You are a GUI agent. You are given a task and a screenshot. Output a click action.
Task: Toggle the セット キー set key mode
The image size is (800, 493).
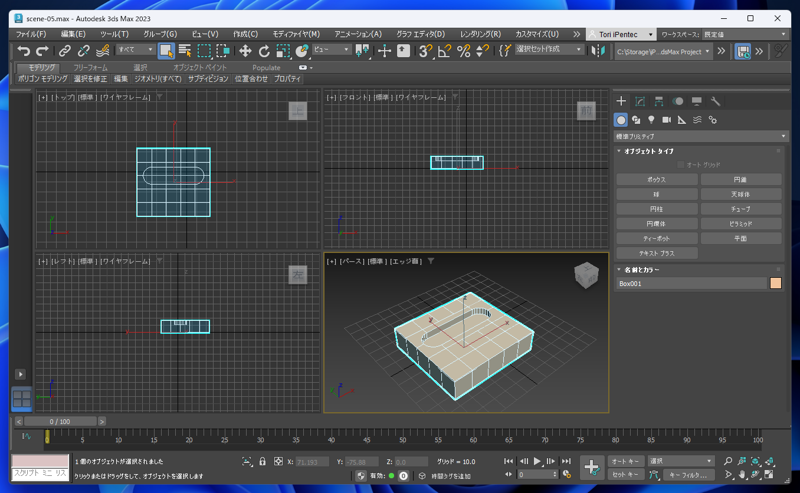[626, 475]
